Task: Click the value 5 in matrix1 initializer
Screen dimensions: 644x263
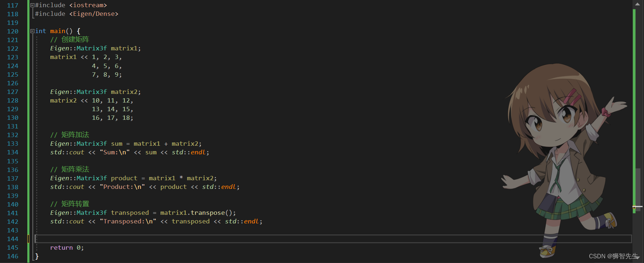Action: point(105,66)
